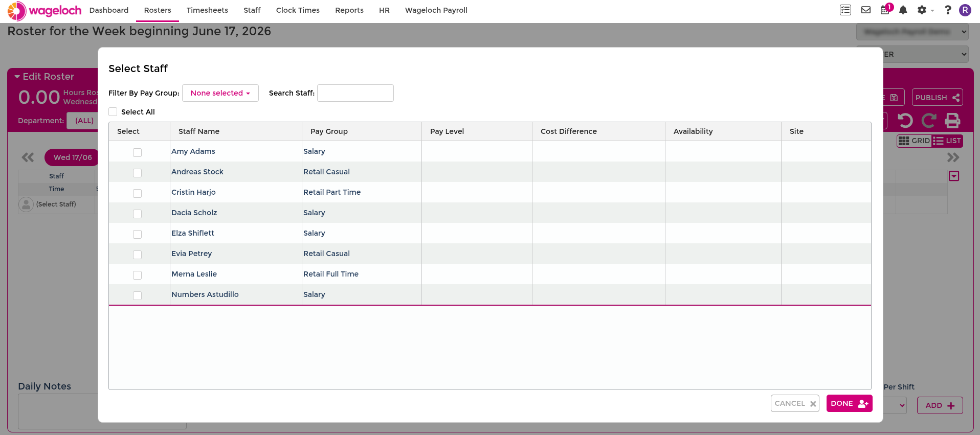
Task: Open the mail envelope icon
Action: [866, 10]
